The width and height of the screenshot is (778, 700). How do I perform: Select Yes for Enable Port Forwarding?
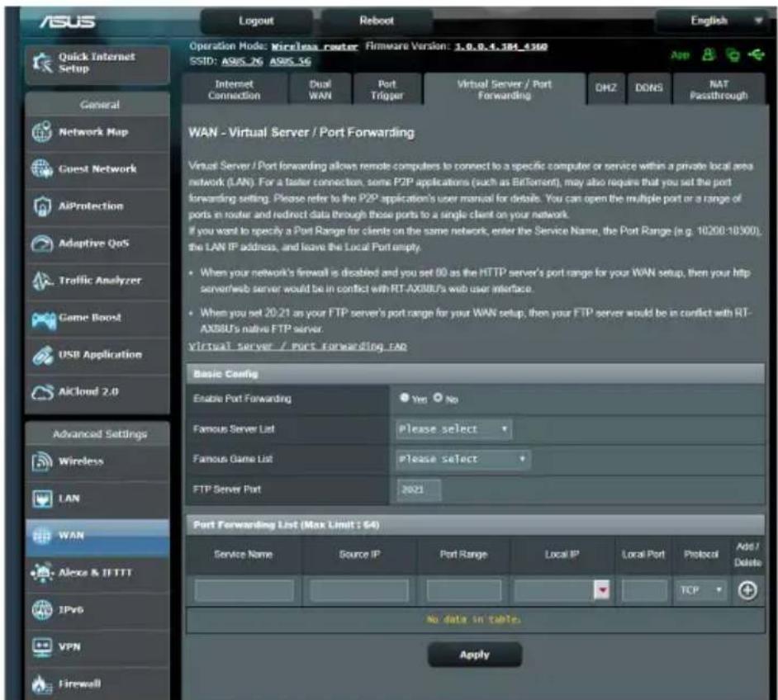click(x=405, y=398)
